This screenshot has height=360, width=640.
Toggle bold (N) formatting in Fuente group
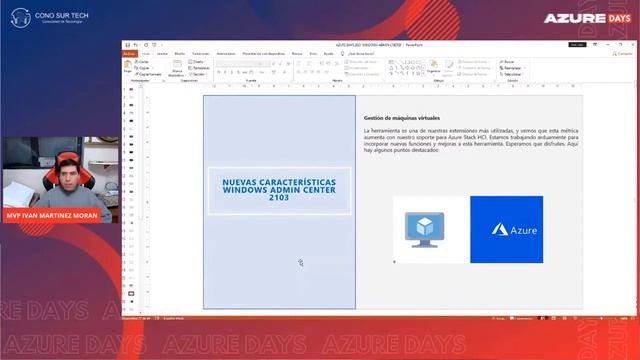219,72
